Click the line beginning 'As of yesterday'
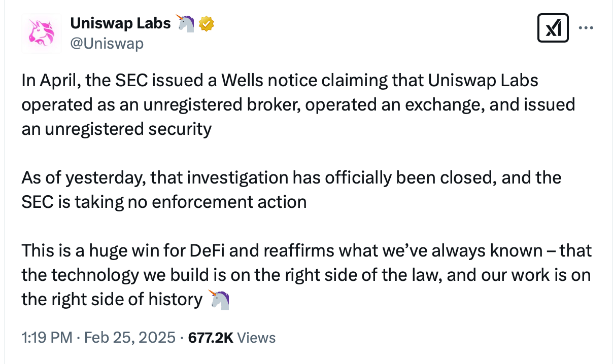This screenshot has width=613, height=364. [291, 177]
